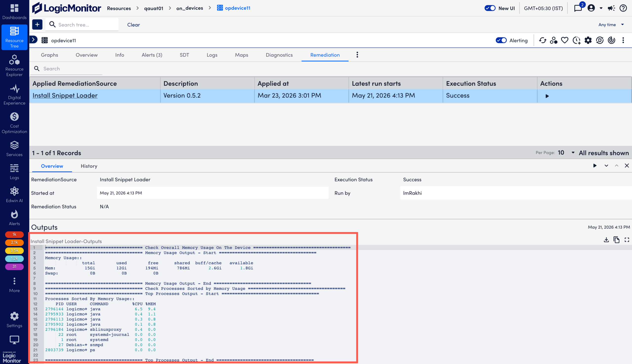Switch to the Graphs tab
Image resolution: width=632 pixels, height=364 pixels.
pyautogui.click(x=50, y=55)
